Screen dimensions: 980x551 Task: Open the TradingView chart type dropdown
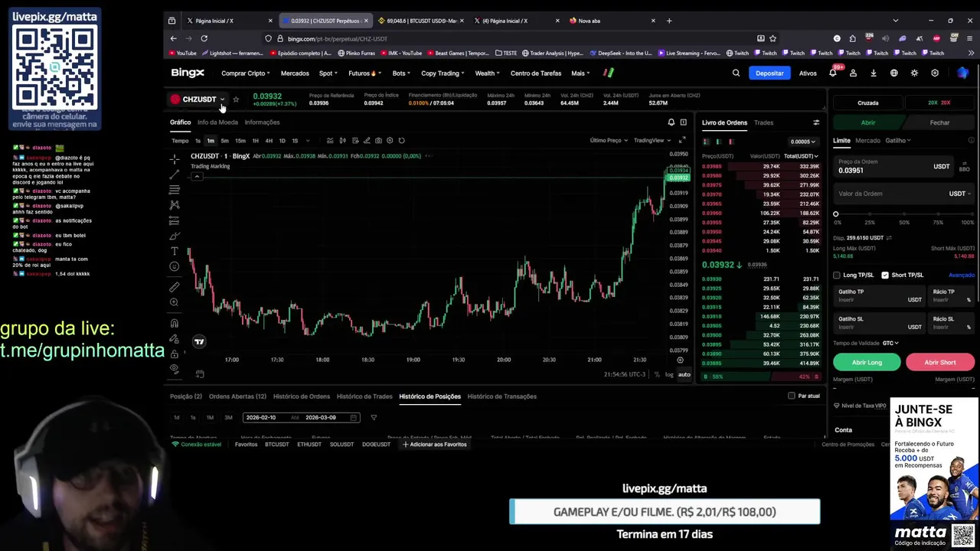(651, 141)
